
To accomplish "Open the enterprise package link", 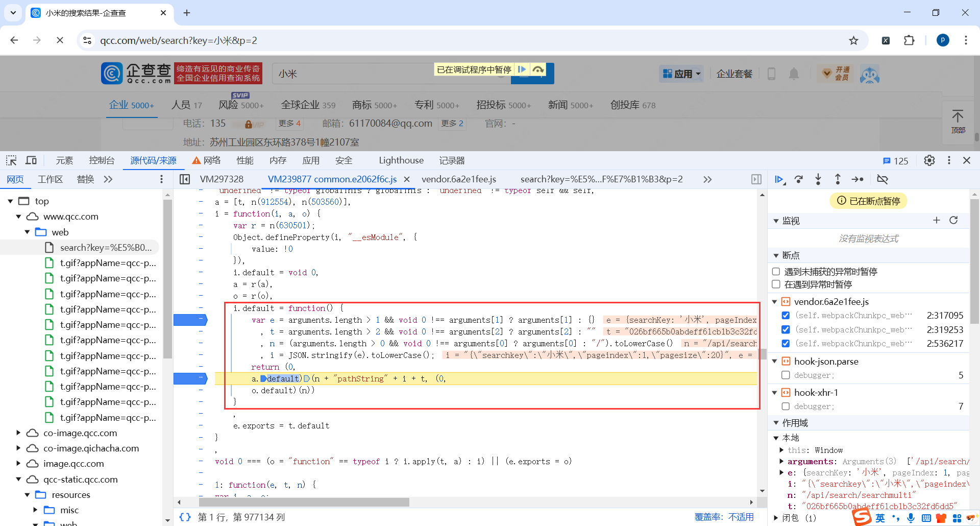I will click(x=734, y=74).
